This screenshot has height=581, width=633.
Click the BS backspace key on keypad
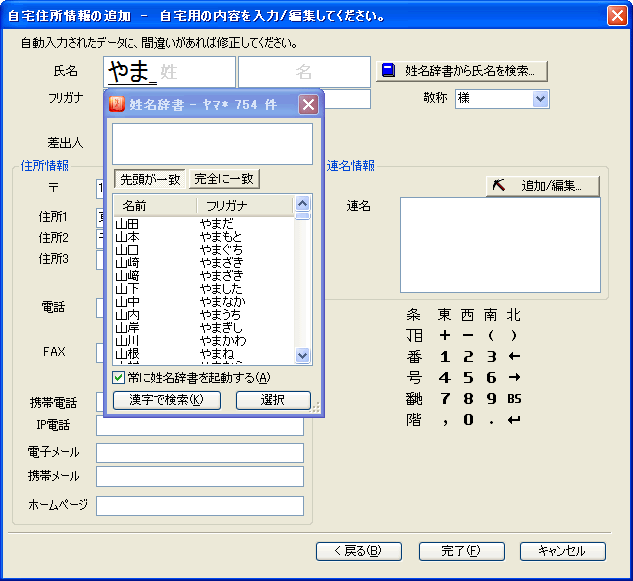pyautogui.click(x=515, y=398)
